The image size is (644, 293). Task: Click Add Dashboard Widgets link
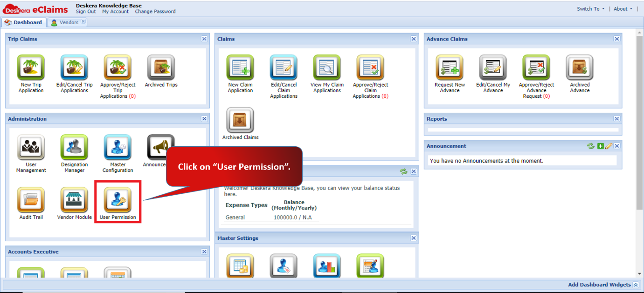coord(599,285)
